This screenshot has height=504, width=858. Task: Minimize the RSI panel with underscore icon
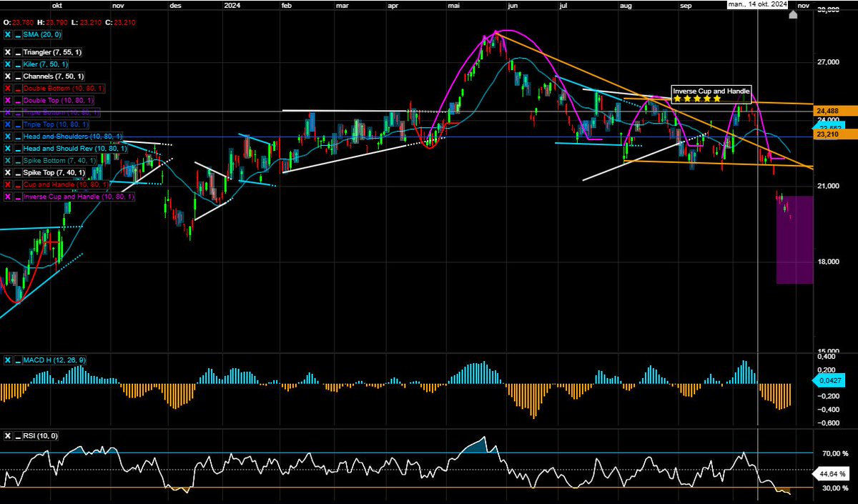[18, 436]
